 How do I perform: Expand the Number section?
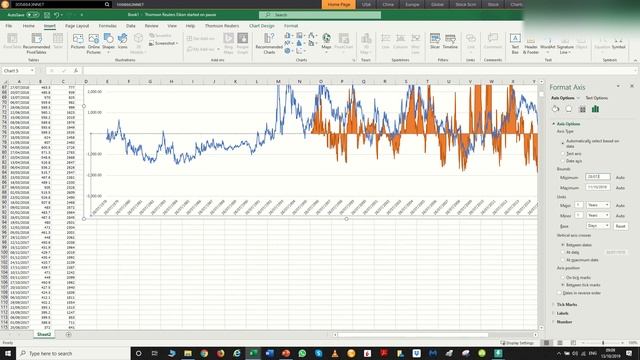[x=564, y=322]
